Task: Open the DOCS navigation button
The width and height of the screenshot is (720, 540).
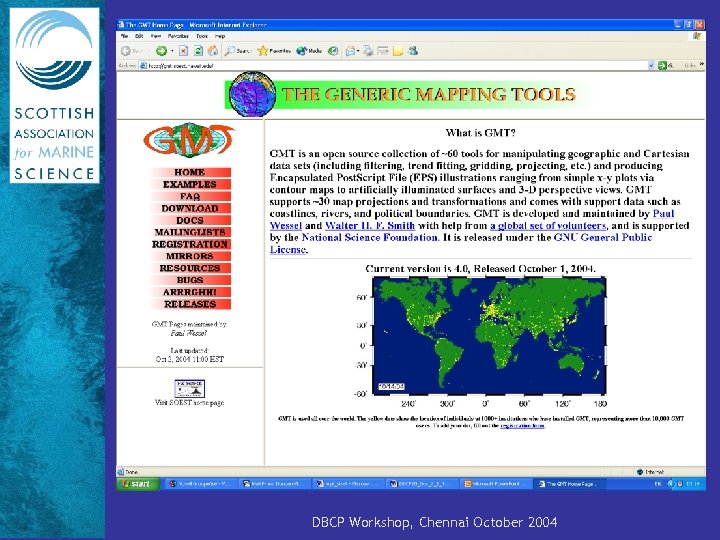Action: click(190, 220)
